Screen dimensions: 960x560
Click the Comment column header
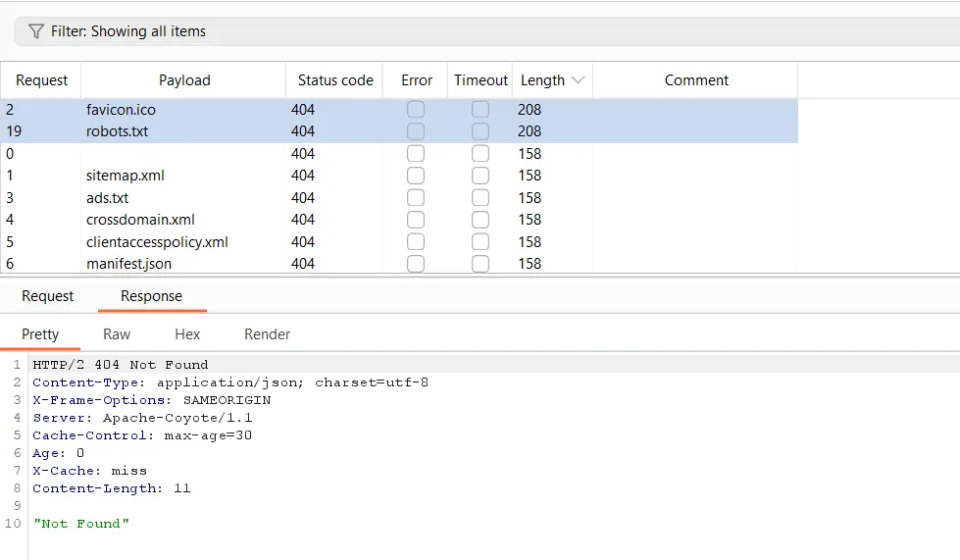coord(696,80)
